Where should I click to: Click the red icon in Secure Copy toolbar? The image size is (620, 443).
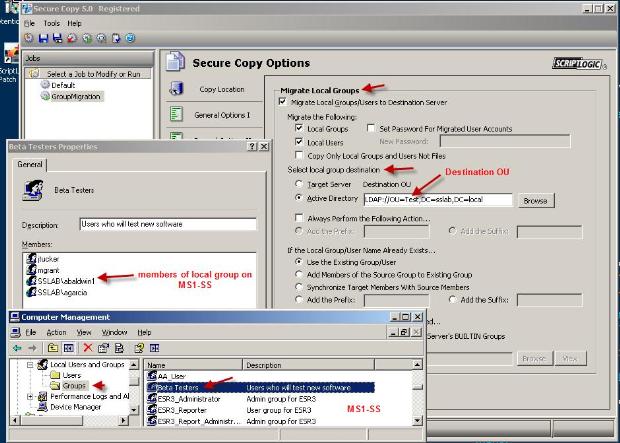coord(72,38)
